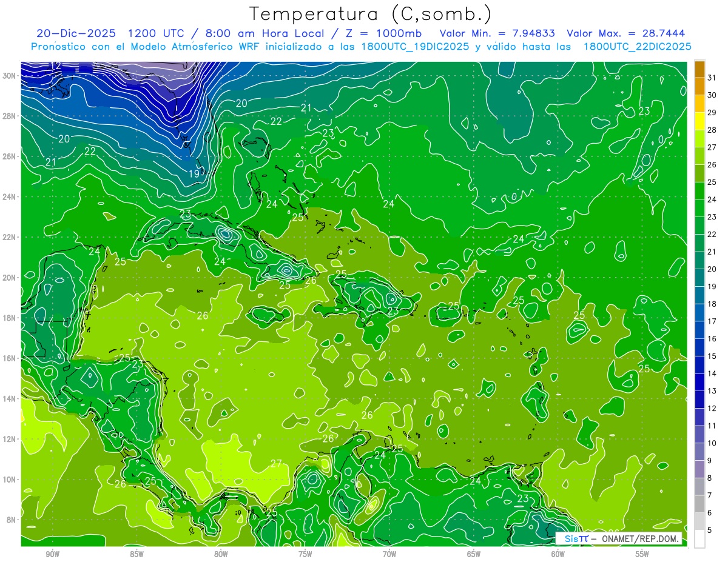Click the latitude axis label "22N"
Image resolution: width=728 pixels, height=562 pixels.
[x=10, y=237]
